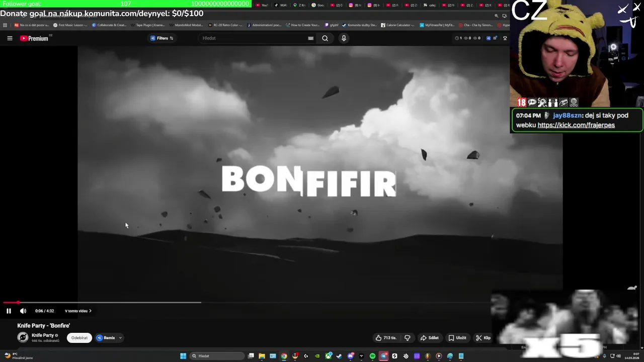Screen dimensions: 644x362
Task: Subscribe with the Odebírat button
Action: coord(79,338)
